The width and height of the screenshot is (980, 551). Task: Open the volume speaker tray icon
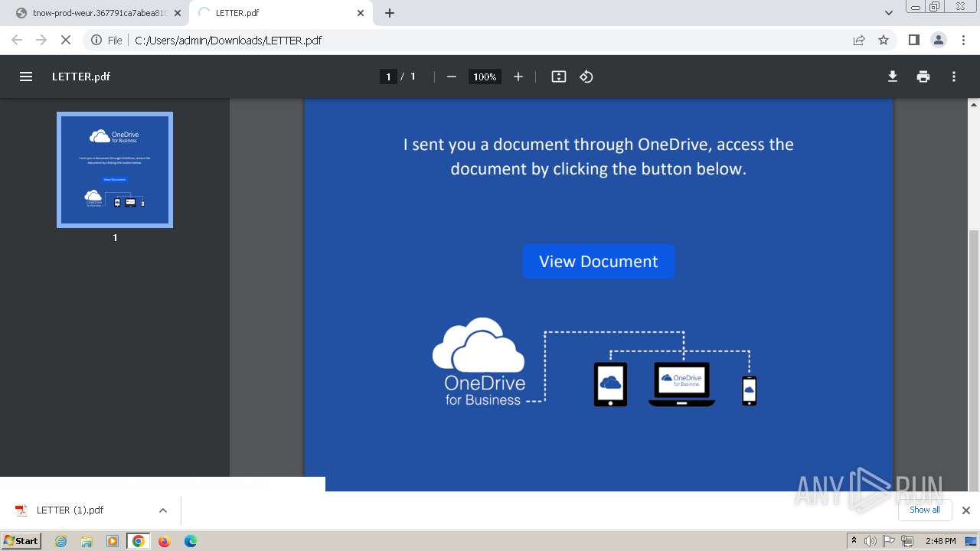coord(871,541)
